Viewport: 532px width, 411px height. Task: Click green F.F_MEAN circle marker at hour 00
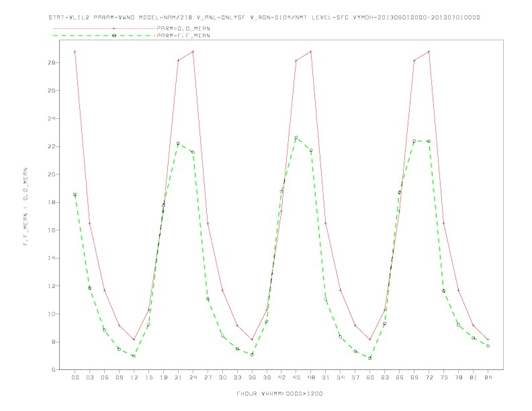[x=75, y=194]
